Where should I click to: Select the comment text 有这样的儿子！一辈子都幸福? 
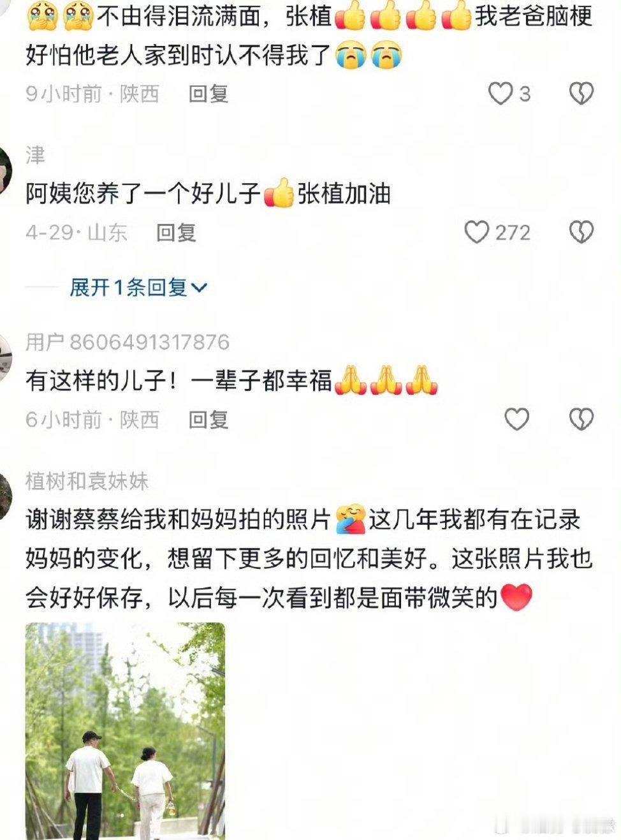[x=179, y=380]
